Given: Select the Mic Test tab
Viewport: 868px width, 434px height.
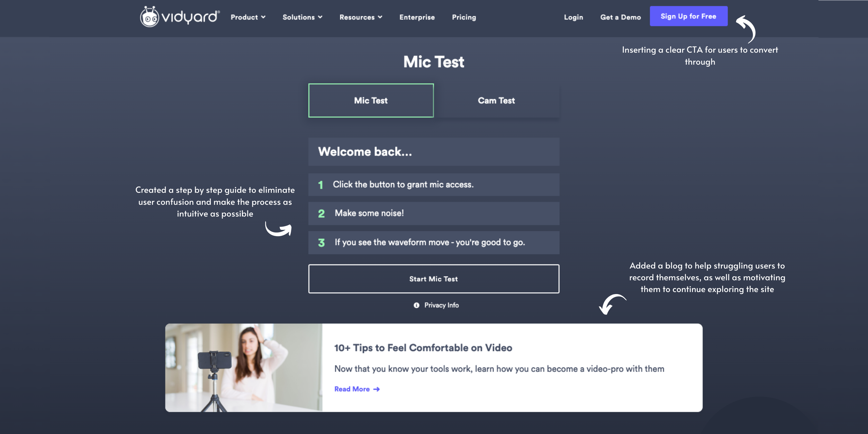Looking at the screenshot, I should [370, 100].
